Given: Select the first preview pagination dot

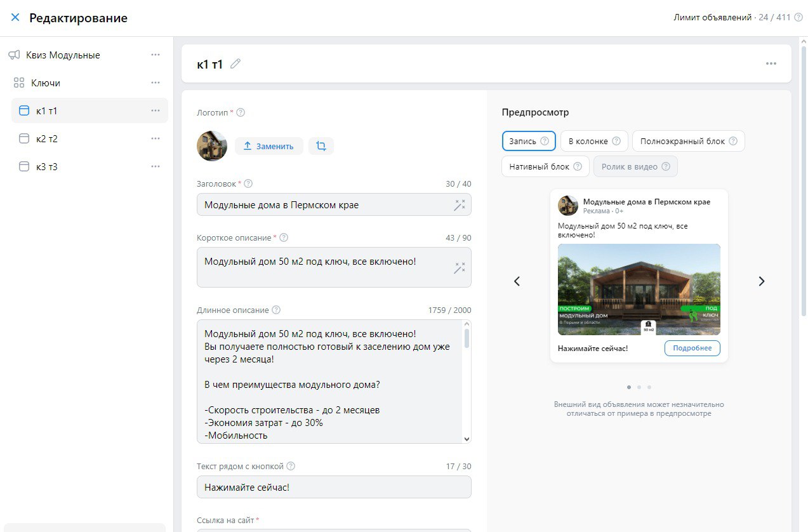Looking at the screenshot, I should click(x=629, y=387).
